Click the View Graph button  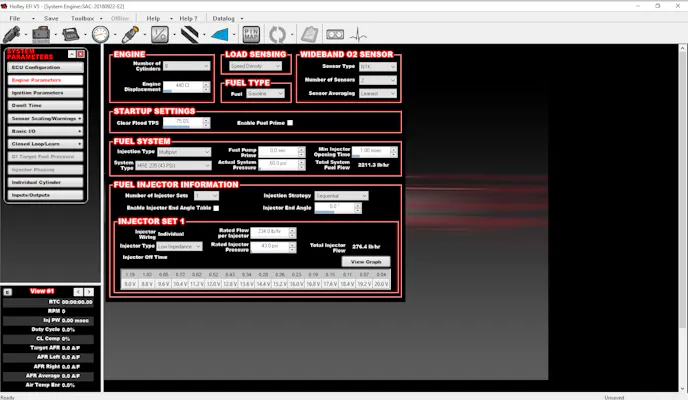[x=364, y=261]
